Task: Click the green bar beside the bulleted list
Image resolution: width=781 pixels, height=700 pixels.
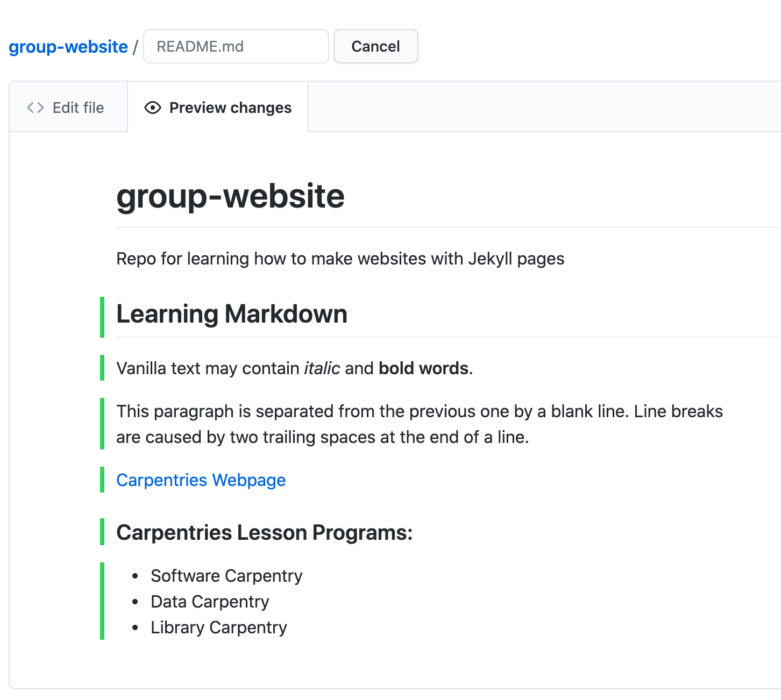Action: (102, 601)
